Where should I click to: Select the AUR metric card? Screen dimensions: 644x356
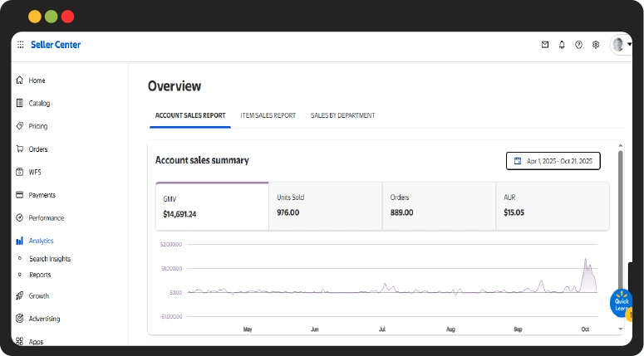pyautogui.click(x=553, y=206)
